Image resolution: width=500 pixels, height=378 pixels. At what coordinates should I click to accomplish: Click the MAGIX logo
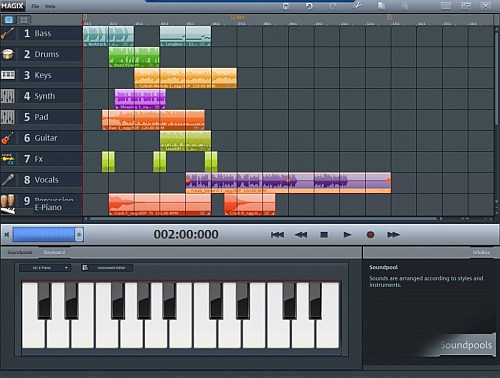click(12, 6)
